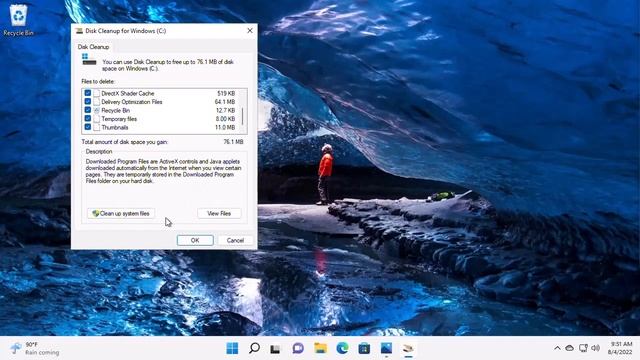The image size is (640, 360).
Task: Open Microsoft Store from the taskbar
Action: pyautogui.click(x=364, y=348)
